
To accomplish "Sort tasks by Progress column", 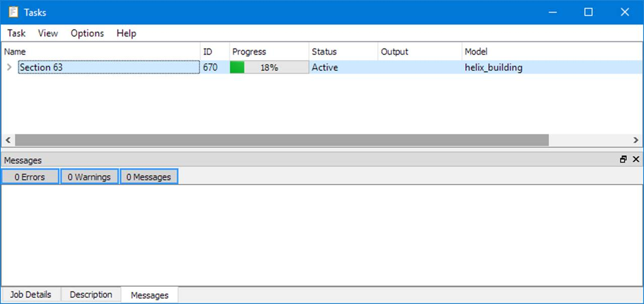I will [x=269, y=51].
